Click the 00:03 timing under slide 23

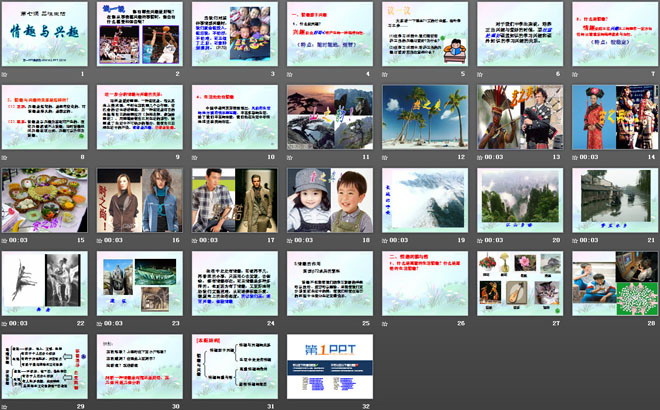click(x=113, y=324)
